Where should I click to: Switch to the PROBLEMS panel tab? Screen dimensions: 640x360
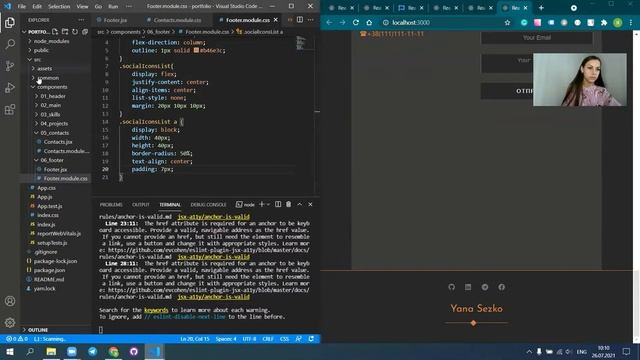[x=111, y=204]
